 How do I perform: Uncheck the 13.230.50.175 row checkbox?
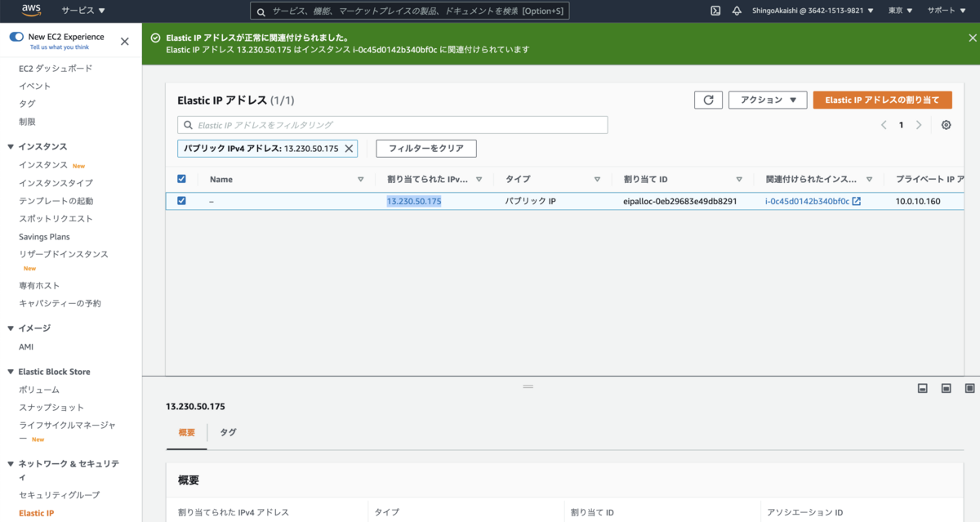[x=181, y=201]
